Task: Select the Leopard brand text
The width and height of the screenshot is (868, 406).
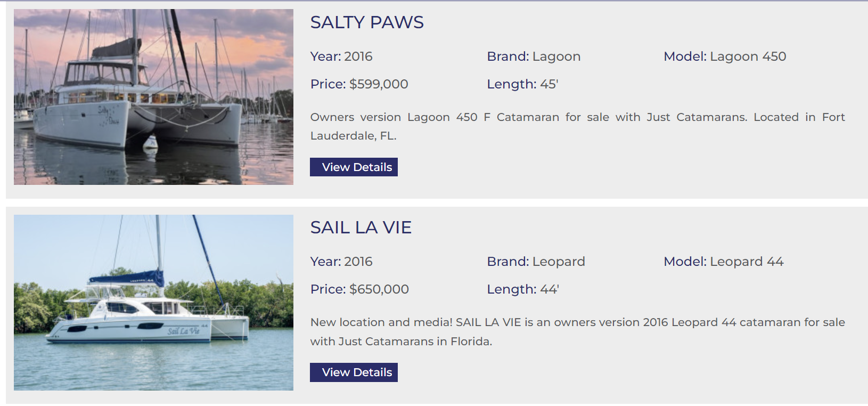Action: click(x=559, y=261)
